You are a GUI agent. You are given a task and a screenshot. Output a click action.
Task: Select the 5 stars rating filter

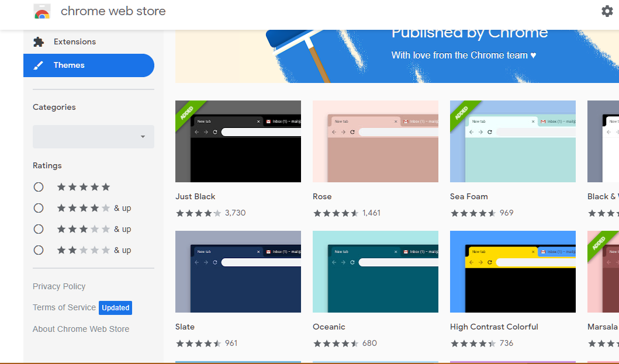pos(39,187)
